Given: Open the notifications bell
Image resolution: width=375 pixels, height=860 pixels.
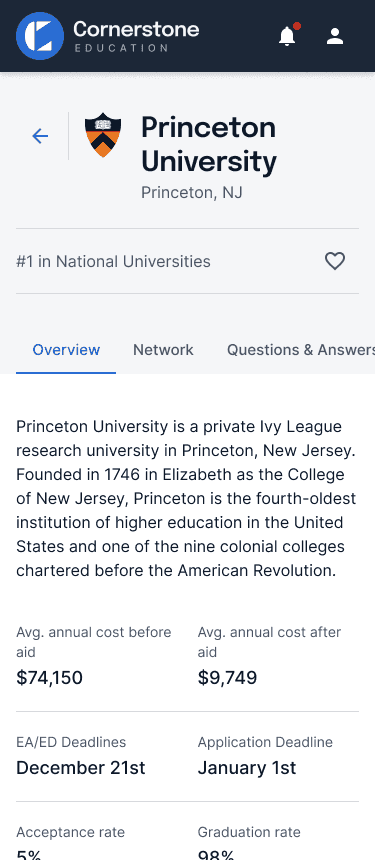Looking at the screenshot, I should point(288,36).
